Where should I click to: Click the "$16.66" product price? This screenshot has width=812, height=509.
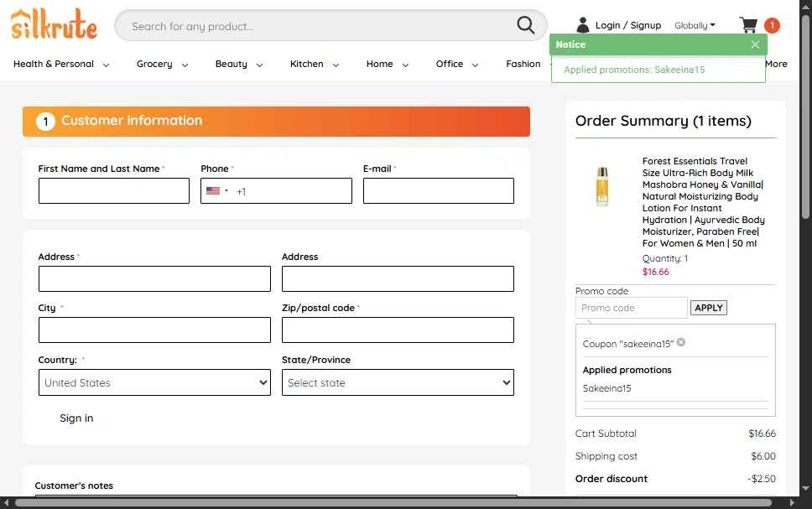[x=656, y=272]
